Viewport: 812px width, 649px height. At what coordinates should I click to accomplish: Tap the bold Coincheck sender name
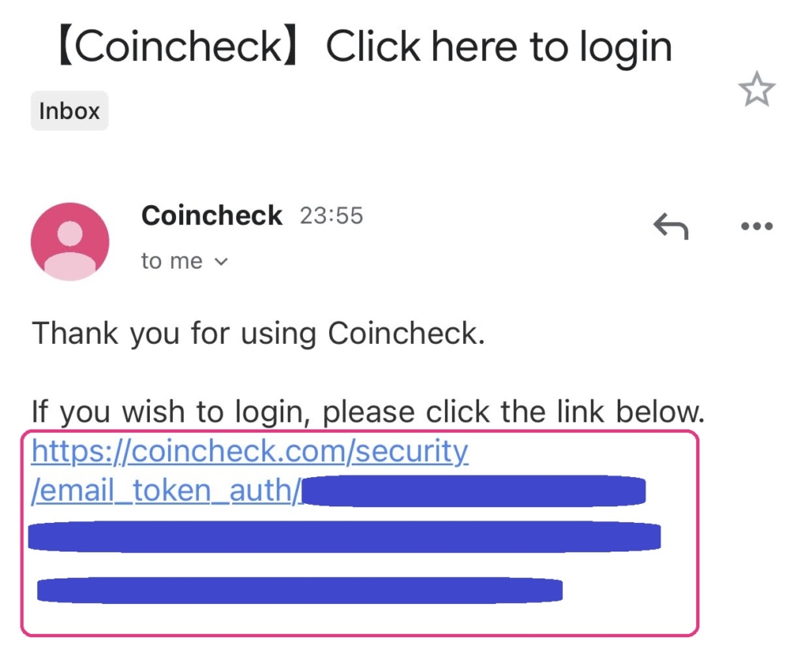click(212, 216)
